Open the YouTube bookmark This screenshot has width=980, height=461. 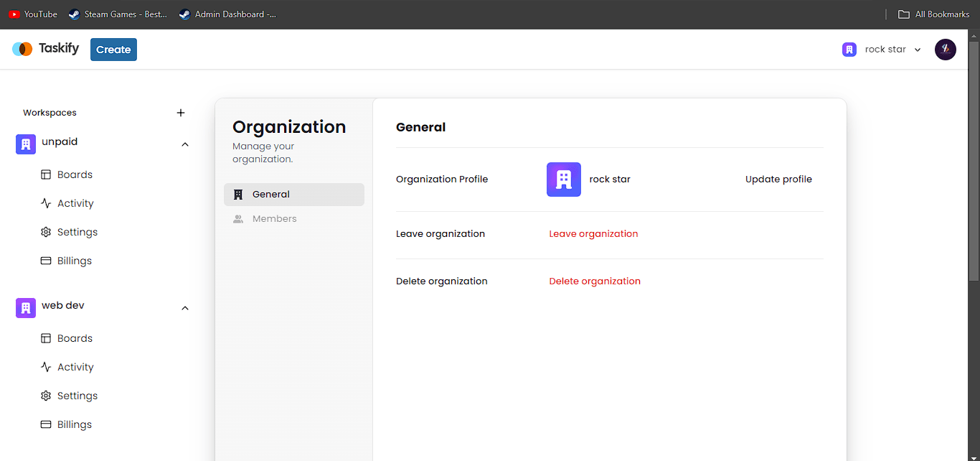[33, 14]
